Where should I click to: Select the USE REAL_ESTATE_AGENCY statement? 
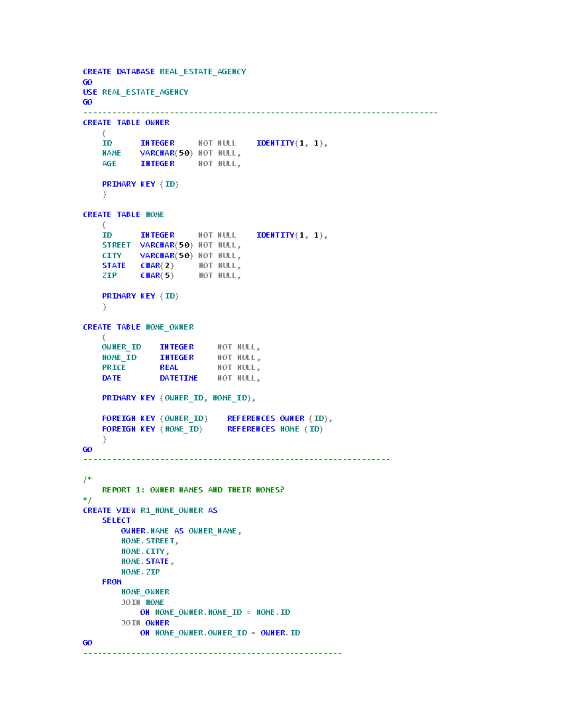pyautogui.click(x=135, y=92)
